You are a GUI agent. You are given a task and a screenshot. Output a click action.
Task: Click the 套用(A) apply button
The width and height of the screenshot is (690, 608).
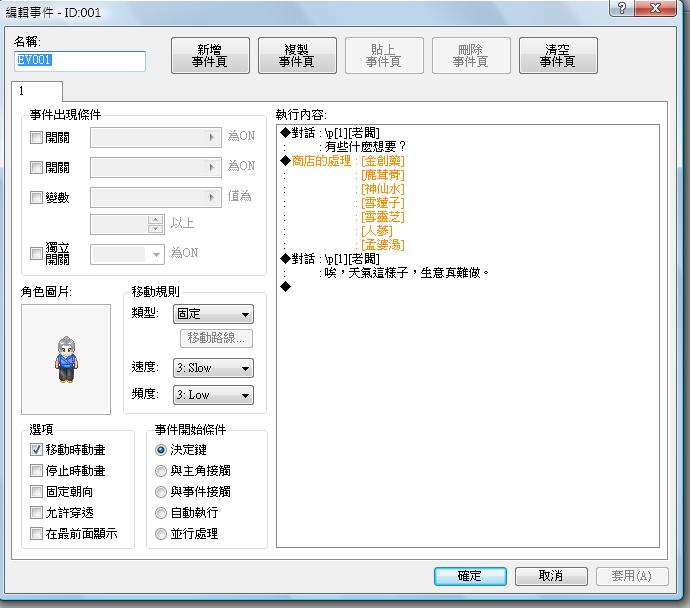click(x=632, y=576)
